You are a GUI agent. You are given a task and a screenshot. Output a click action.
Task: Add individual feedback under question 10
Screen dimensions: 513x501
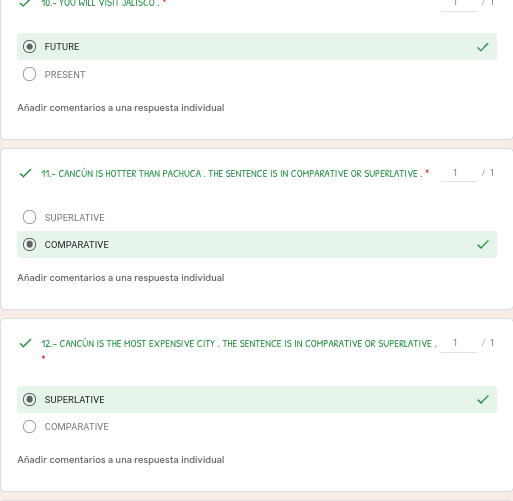click(121, 108)
